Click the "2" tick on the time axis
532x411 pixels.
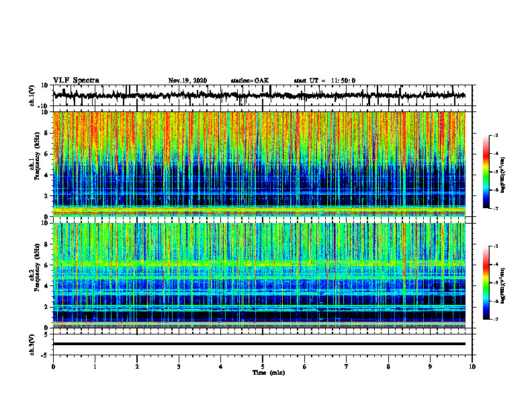click(137, 367)
